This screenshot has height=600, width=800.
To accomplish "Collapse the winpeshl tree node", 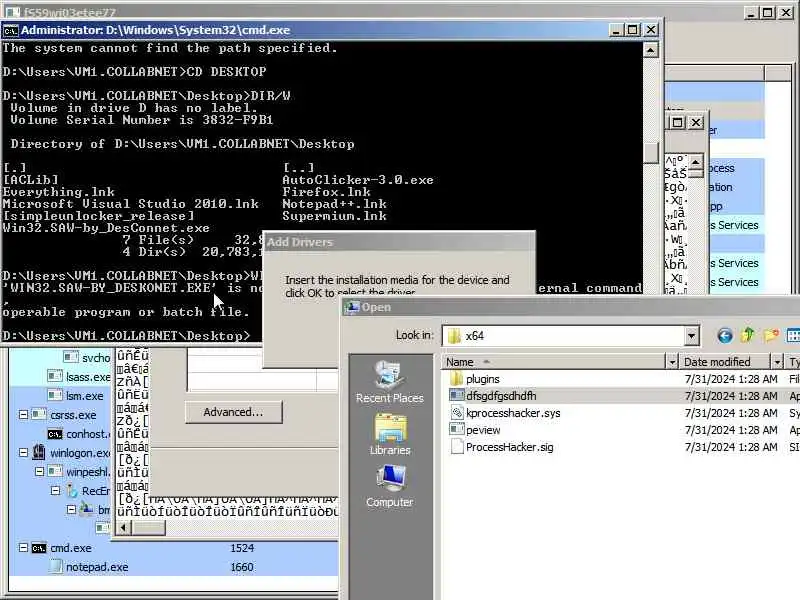I will pos(39,471).
